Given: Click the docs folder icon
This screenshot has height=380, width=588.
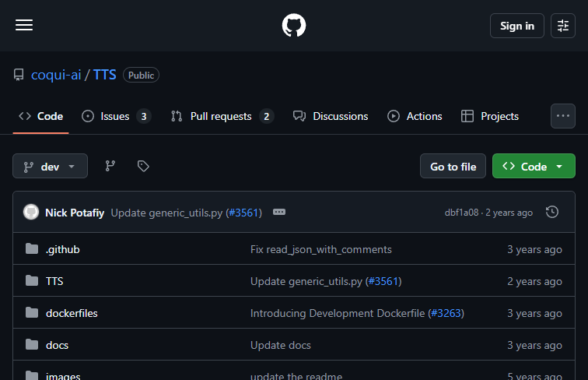Looking at the screenshot, I should pos(32,344).
